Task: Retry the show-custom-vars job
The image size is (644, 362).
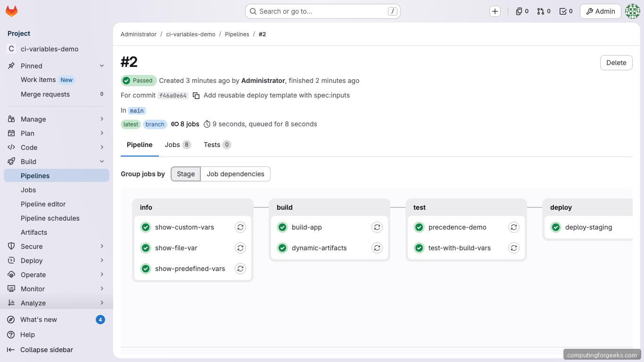Action: (x=240, y=227)
